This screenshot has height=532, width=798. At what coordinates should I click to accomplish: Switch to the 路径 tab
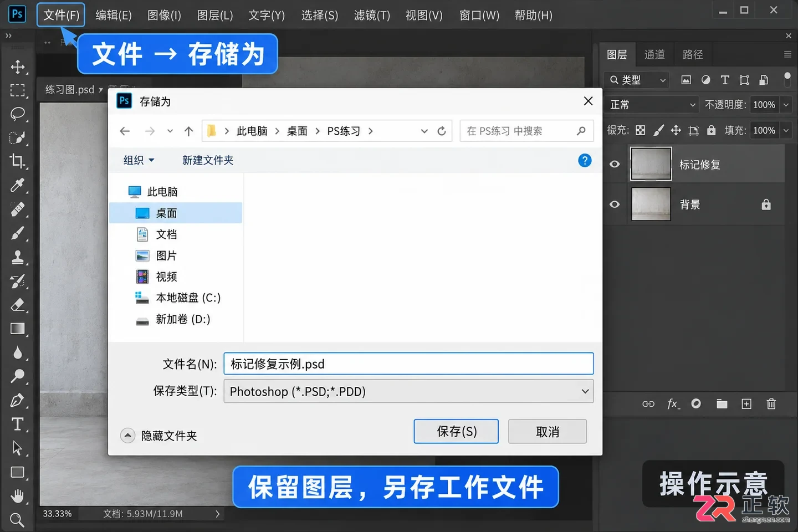tap(693, 54)
